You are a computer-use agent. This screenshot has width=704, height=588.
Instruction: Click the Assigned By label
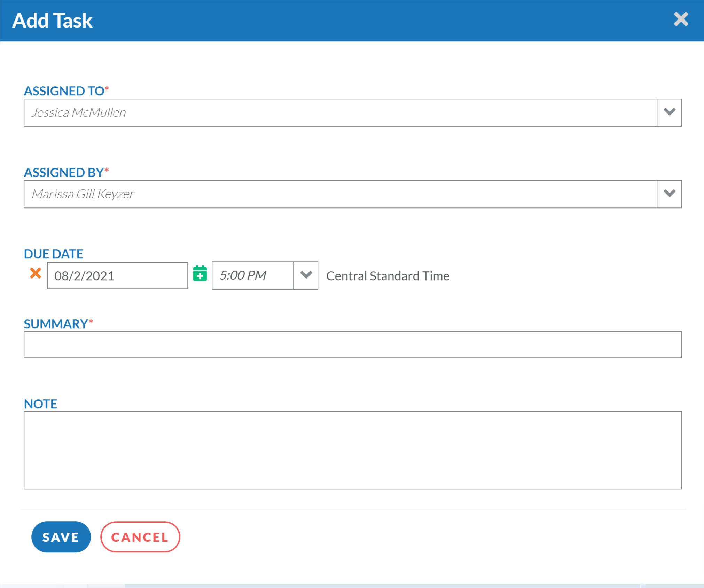click(64, 172)
